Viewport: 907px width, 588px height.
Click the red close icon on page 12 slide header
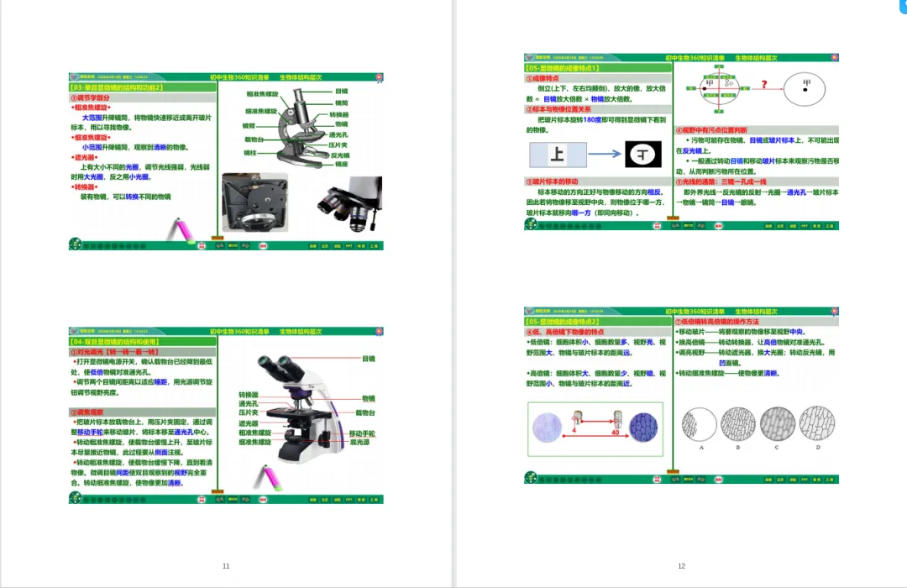tap(832, 57)
